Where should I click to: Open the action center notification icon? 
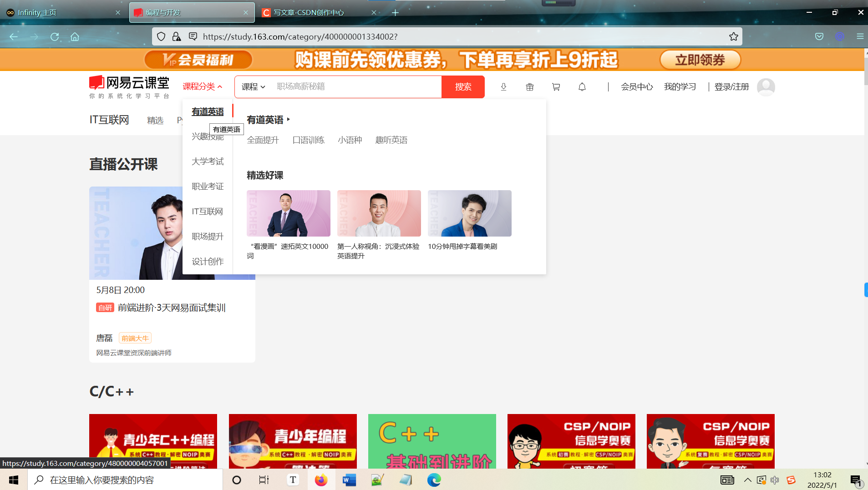coord(856,480)
